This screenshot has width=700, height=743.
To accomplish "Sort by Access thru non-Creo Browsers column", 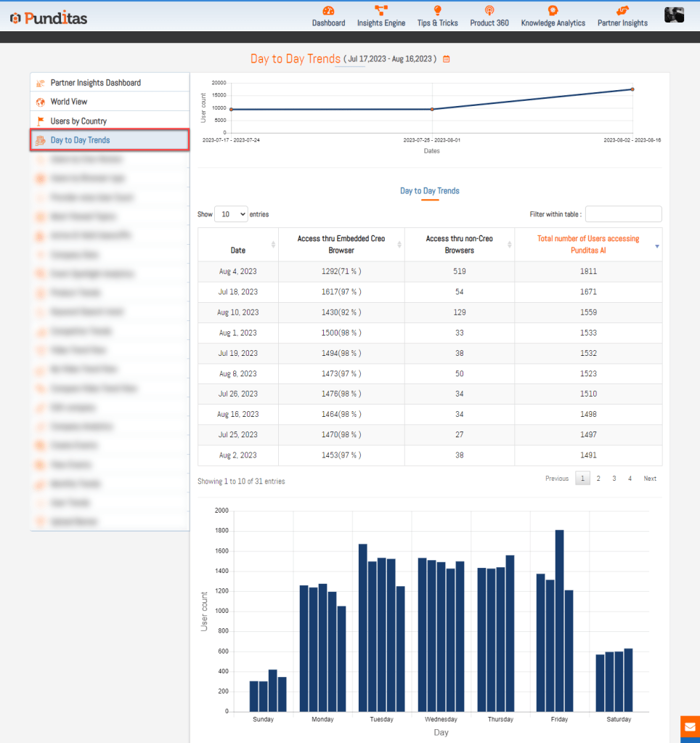I will [x=459, y=244].
